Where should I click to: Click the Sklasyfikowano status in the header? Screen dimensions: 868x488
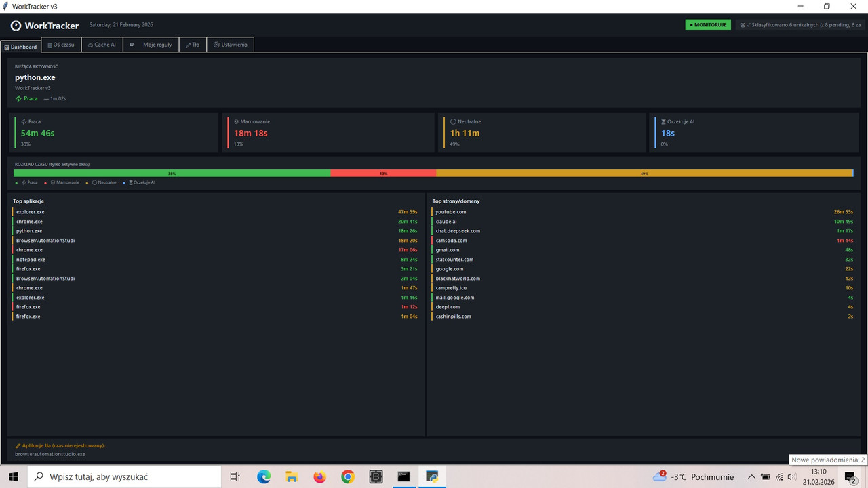tap(800, 24)
